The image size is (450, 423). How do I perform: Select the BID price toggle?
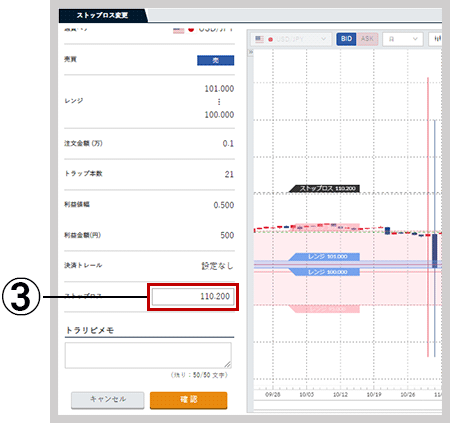pyautogui.click(x=346, y=39)
